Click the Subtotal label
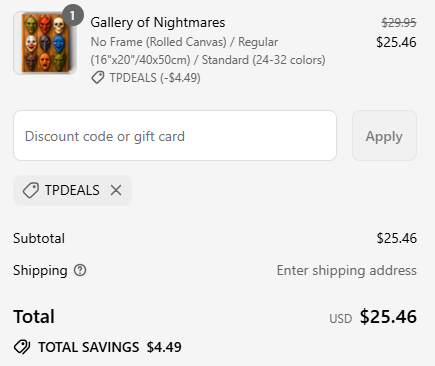435x366 pixels. [39, 238]
